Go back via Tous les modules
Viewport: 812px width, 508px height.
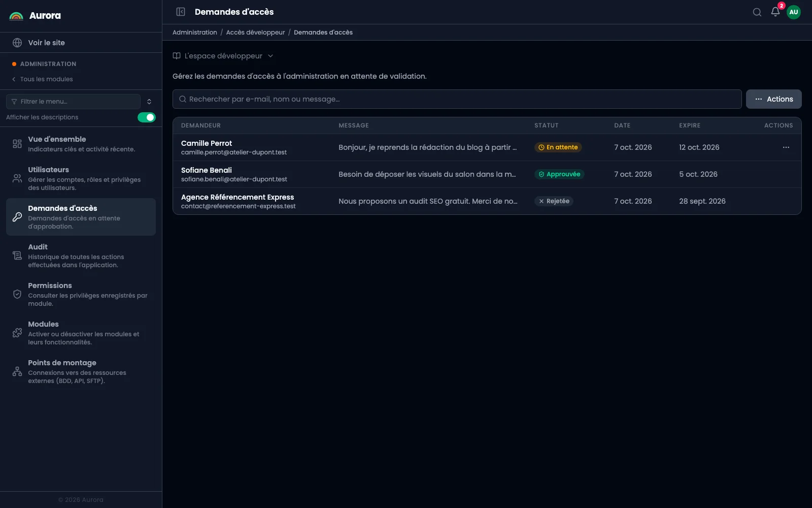[x=42, y=79]
